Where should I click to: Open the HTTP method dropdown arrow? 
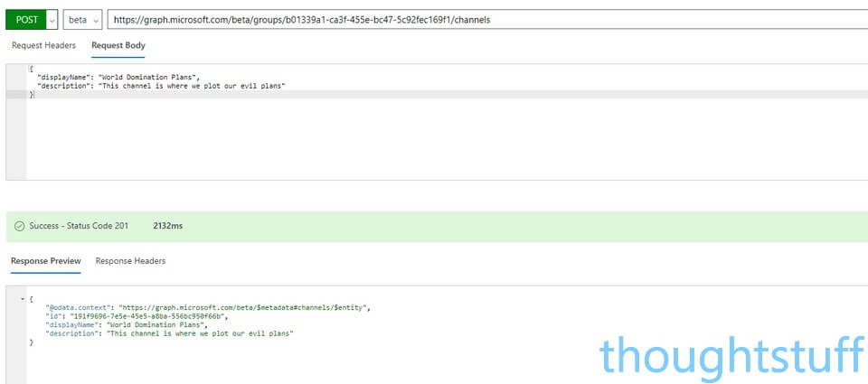[x=52, y=20]
